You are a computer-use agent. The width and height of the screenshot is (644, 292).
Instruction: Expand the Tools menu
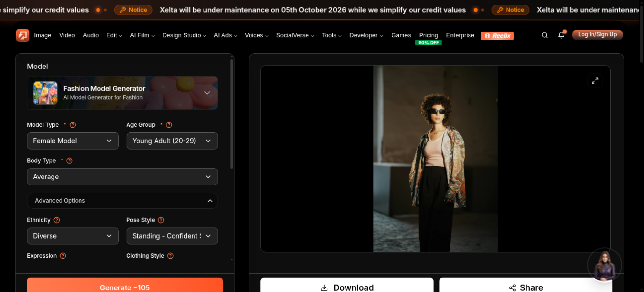[x=332, y=35]
